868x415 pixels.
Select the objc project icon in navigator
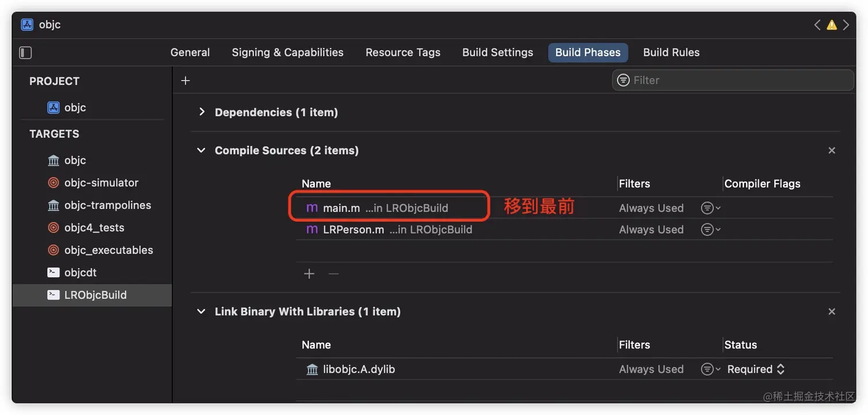pyautogui.click(x=52, y=107)
